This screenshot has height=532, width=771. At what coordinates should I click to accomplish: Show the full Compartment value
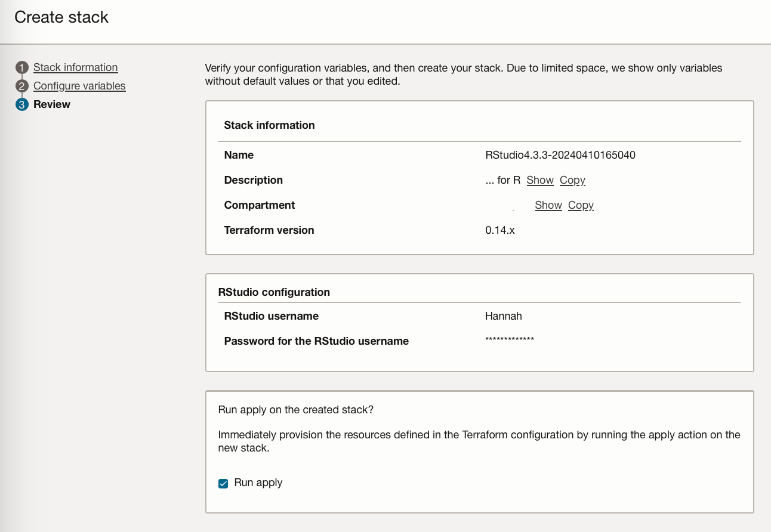tap(548, 205)
